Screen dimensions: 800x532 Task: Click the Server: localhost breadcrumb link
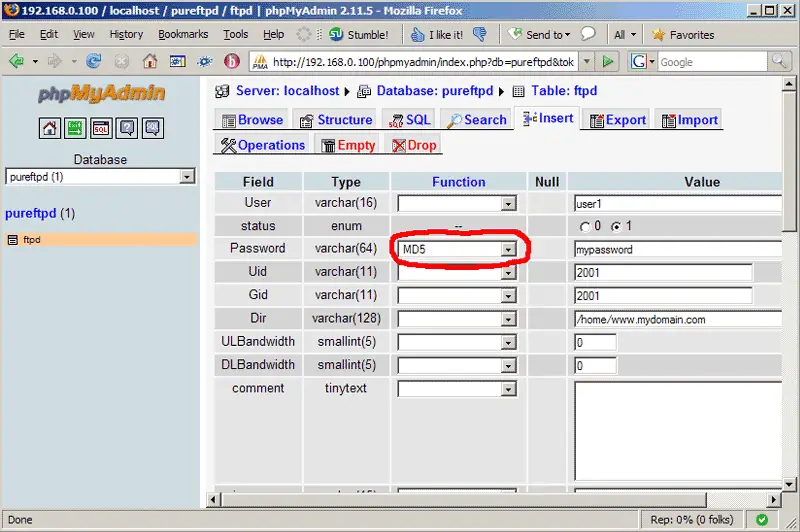click(287, 91)
